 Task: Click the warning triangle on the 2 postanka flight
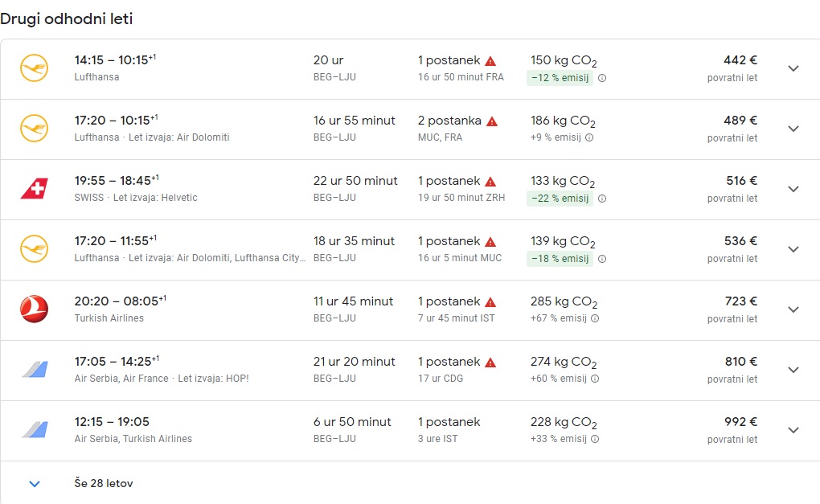point(492,120)
